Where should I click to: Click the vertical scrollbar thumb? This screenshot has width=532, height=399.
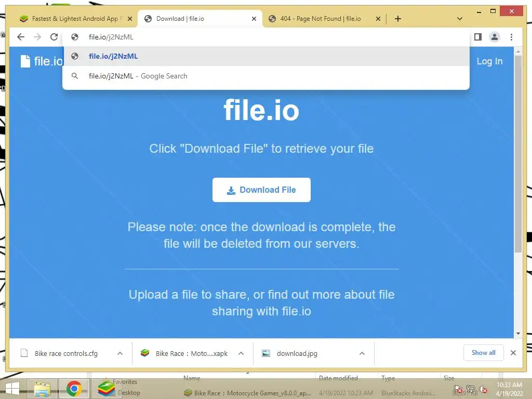point(518,154)
